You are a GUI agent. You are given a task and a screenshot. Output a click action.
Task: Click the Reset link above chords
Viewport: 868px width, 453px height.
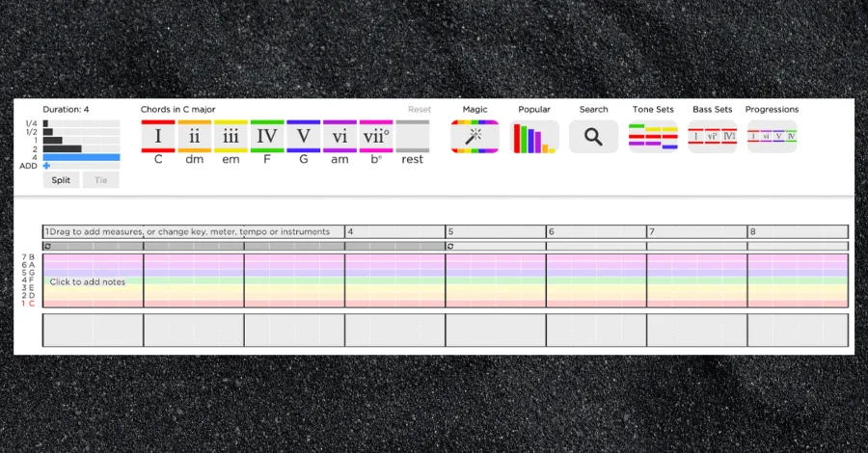click(420, 110)
